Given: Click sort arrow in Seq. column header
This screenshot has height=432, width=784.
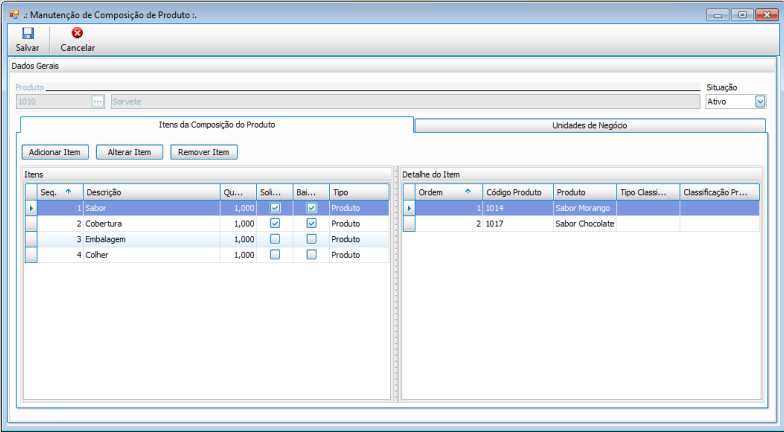Looking at the screenshot, I should 68,192.
